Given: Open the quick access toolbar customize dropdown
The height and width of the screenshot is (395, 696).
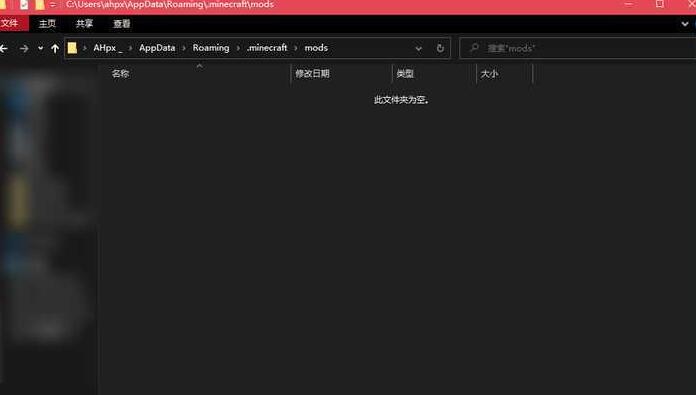Looking at the screenshot, I should pos(52,5).
